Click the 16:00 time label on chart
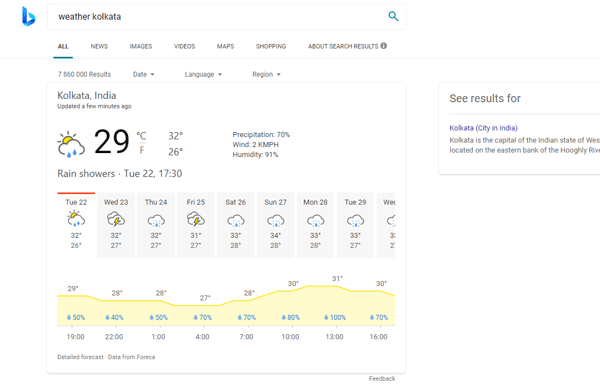Image resolution: width=600 pixels, height=386 pixels. pos(378,337)
